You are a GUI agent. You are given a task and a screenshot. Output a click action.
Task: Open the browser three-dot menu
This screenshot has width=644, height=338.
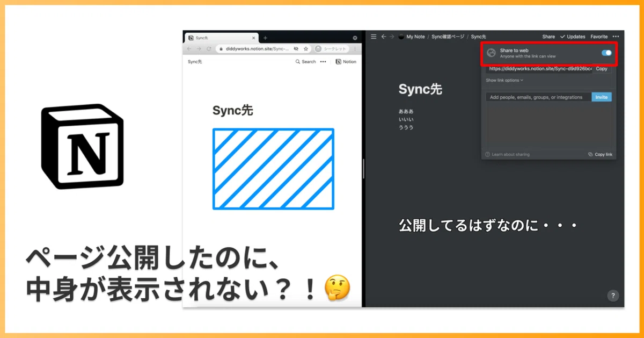355,48
